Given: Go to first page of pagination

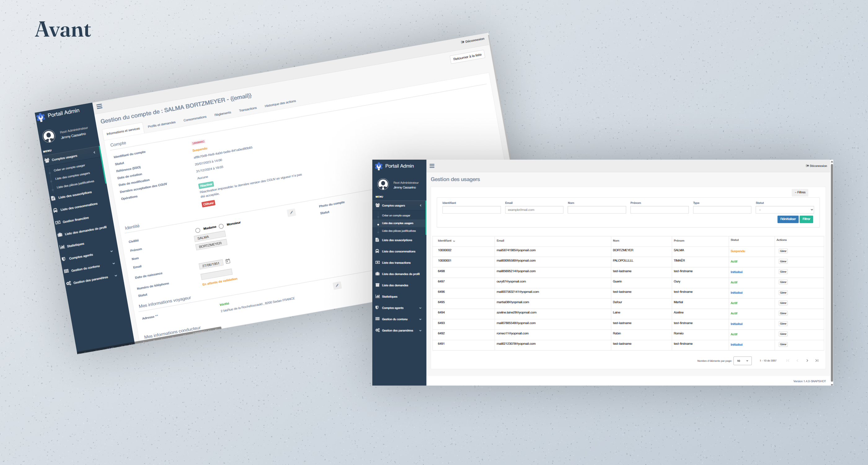Looking at the screenshot, I should [x=788, y=361].
